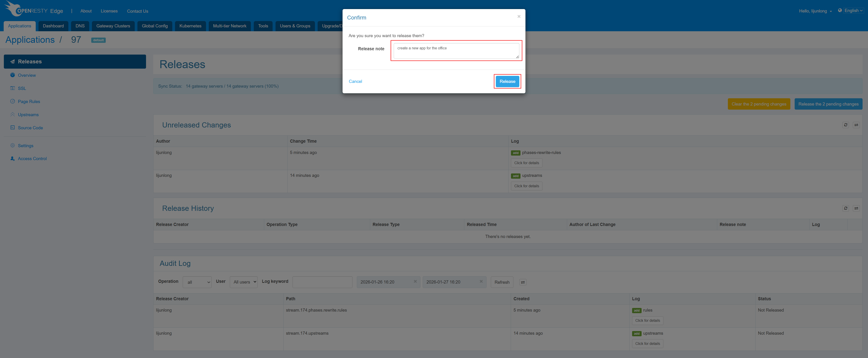Click Cancel in the Confirm dialog
The height and width of the screenshot is (358, 868).
(355, 81)
